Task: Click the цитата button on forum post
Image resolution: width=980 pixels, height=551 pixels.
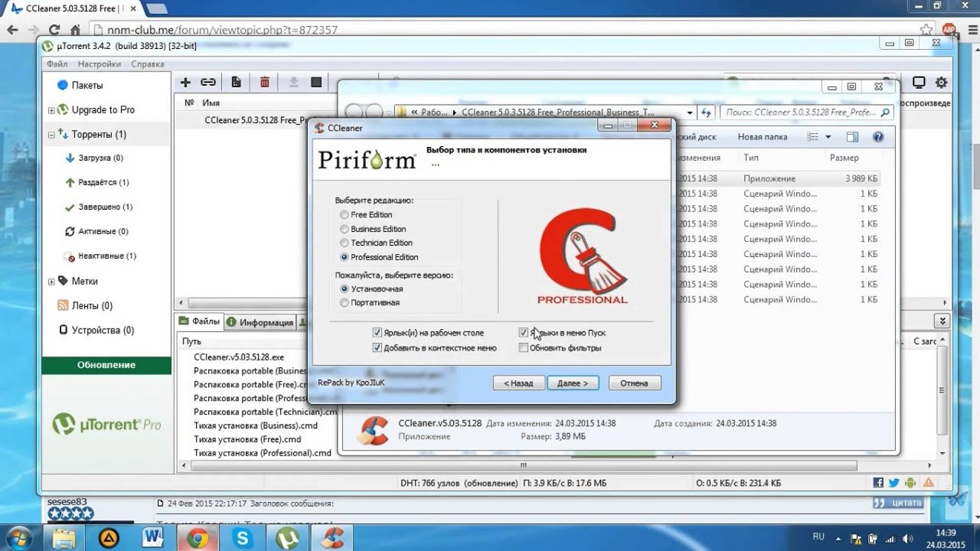Action: [898, 503]
